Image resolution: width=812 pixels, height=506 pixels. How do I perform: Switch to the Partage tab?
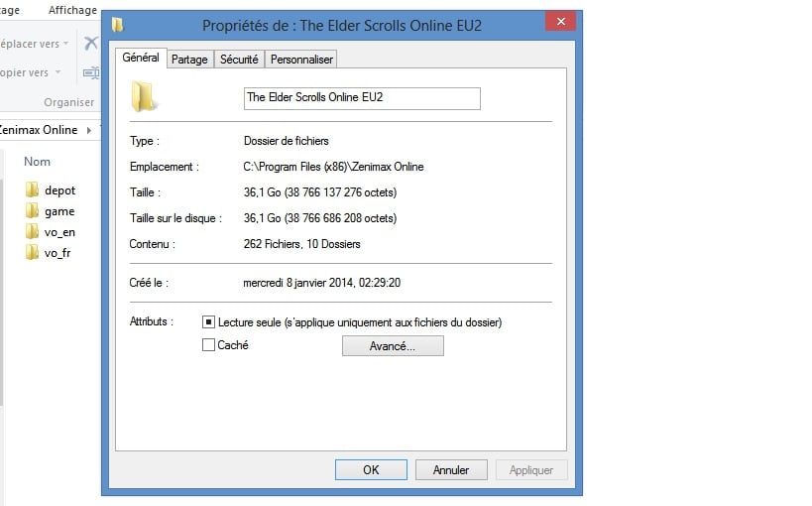pyautogui.click(x=189, y=60)
